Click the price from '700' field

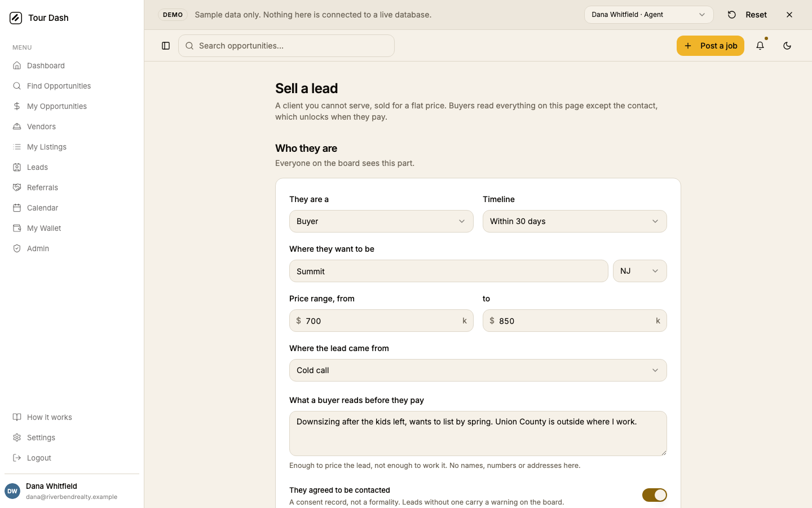[381, 321]
